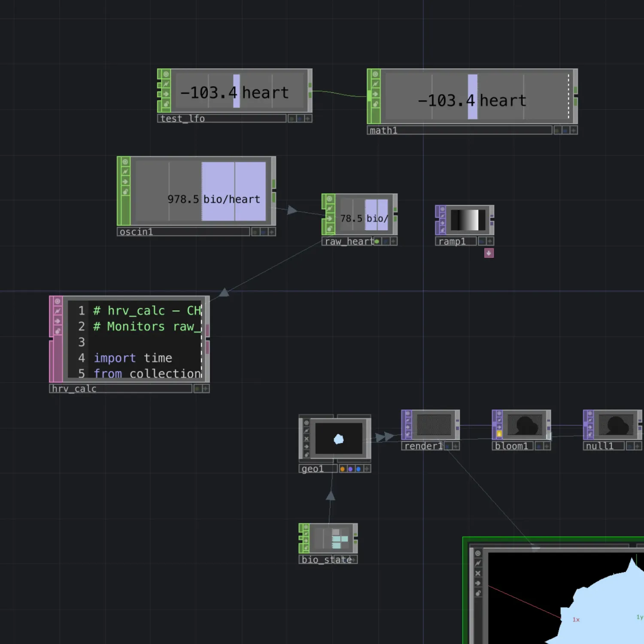Toggle blue display flag under test_lfo
This screenshot has height=644, width=644.
click(x=300, y=118)
